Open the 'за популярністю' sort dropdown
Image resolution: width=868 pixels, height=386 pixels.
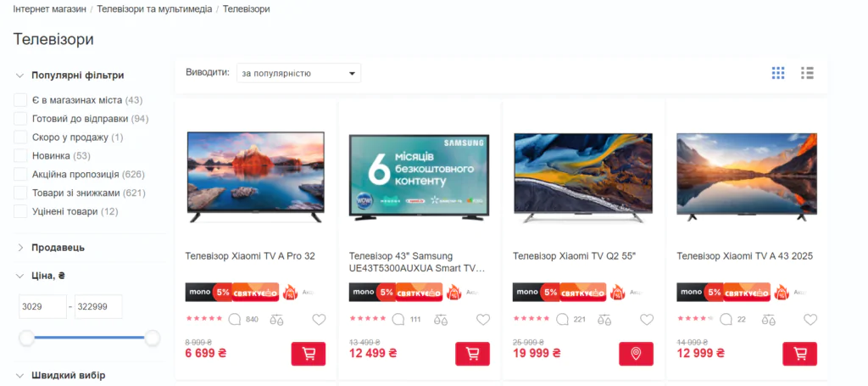(x=299, y=73)
